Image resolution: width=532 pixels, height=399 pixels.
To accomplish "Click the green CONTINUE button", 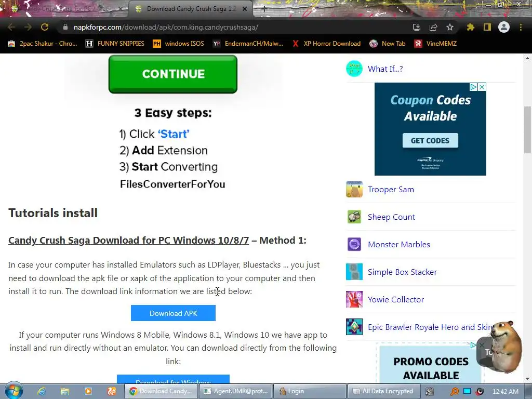I will [x=173, y=74].
